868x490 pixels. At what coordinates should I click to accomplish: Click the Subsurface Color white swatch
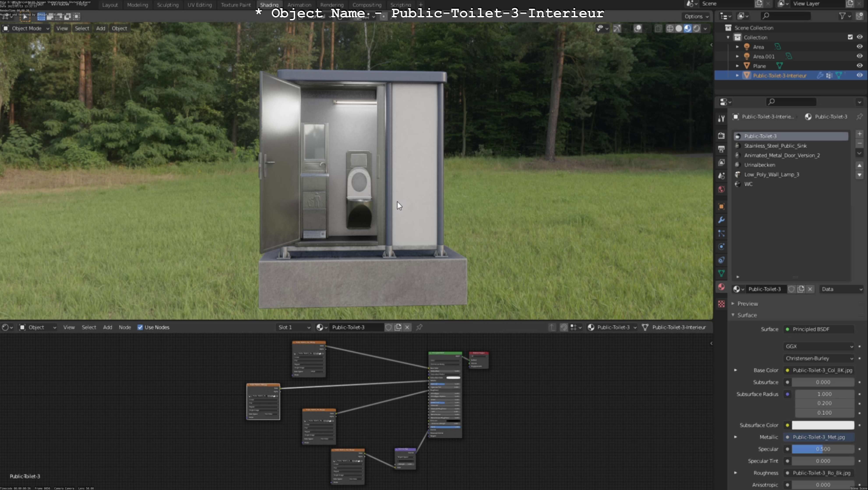click(823, 425)
